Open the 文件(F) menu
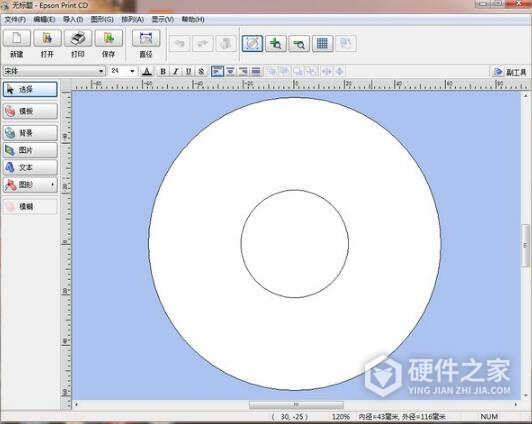The width and height of the screenshot is (532, 424). tap(15, 19)
